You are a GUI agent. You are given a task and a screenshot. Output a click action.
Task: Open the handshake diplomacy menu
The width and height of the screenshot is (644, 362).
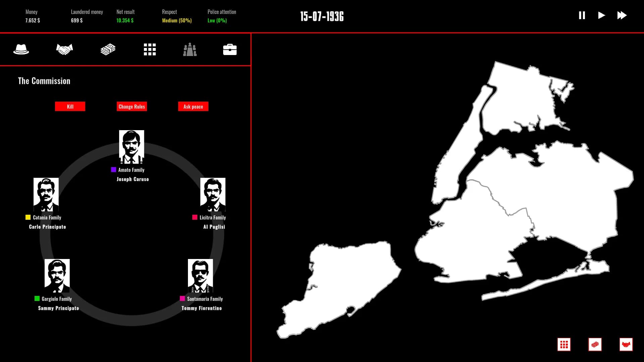(64, 49)
